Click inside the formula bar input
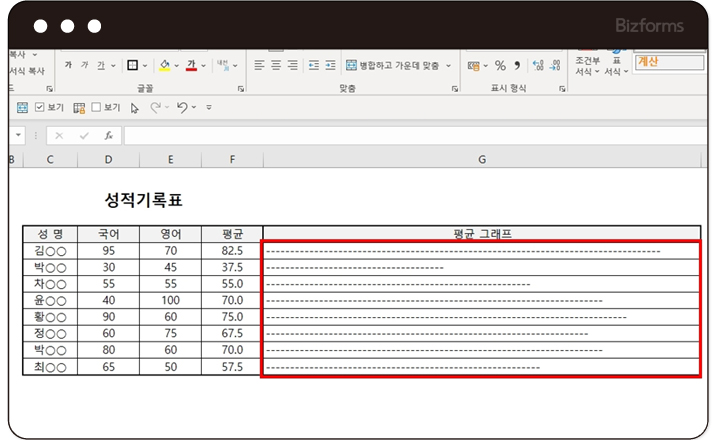Image resolution: width=715 pixels, height=440 pixels. (400, 135)
